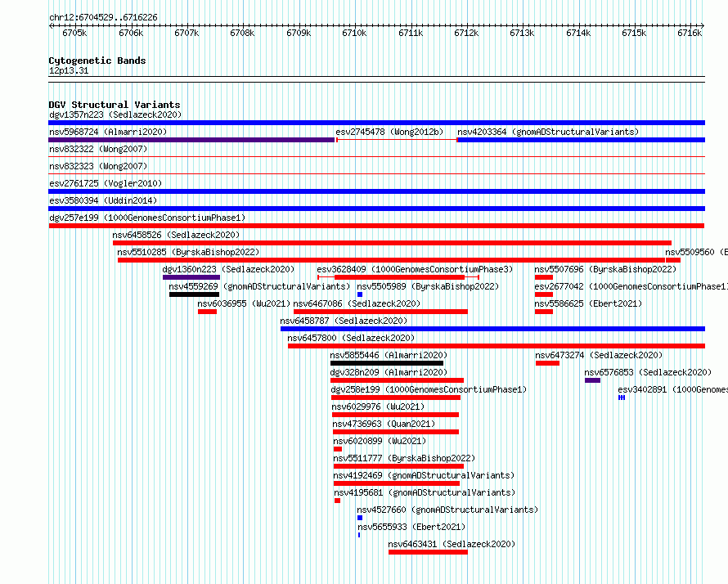Click the nsv5507696 (ByrskaBishop2022) label

605,269
